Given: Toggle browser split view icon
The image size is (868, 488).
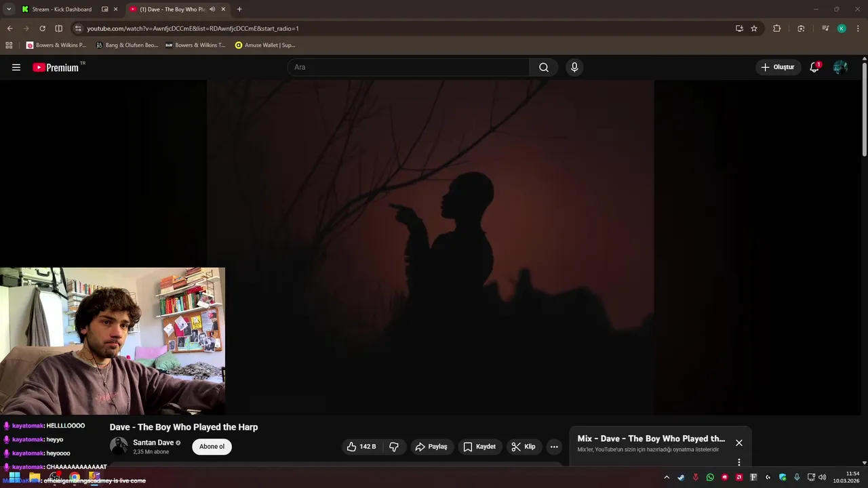Looking at the screenshot, I should coord(58,28).
